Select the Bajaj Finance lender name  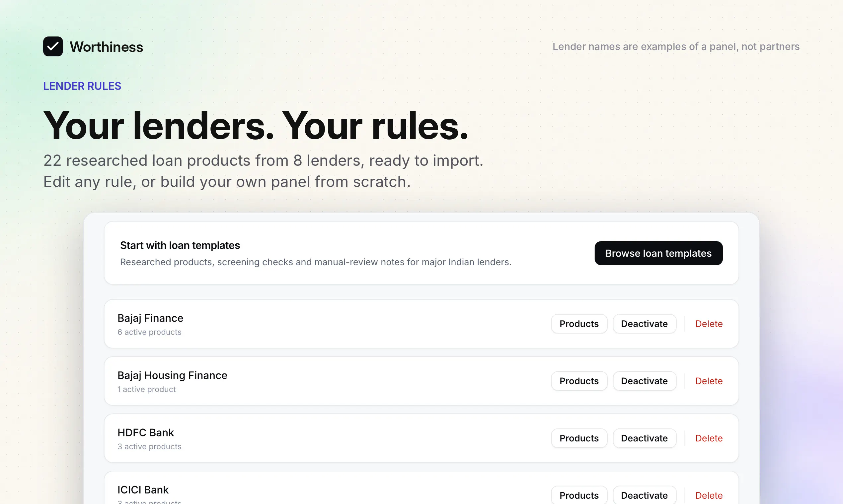click(150, 318)
